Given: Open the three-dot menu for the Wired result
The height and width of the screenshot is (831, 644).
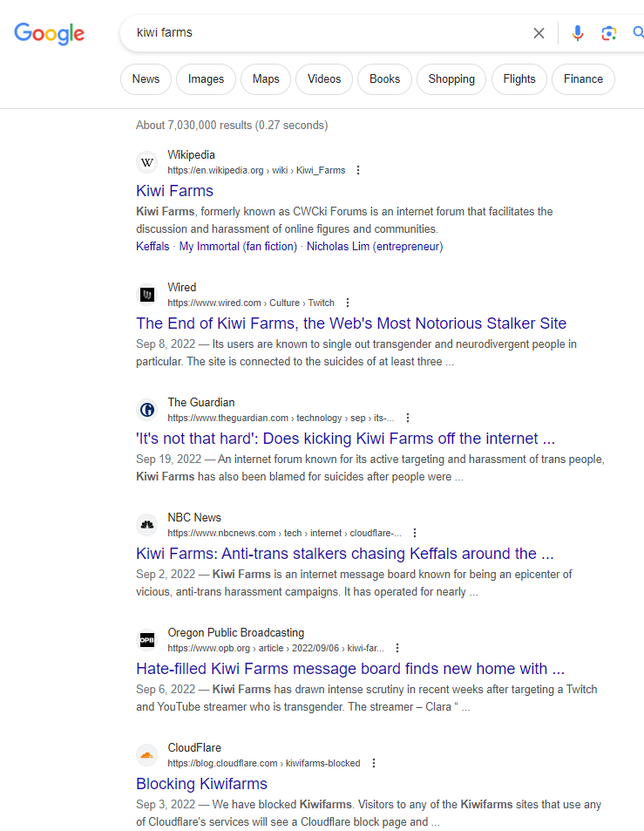Looking at the screenshot, I should point(348,303).
